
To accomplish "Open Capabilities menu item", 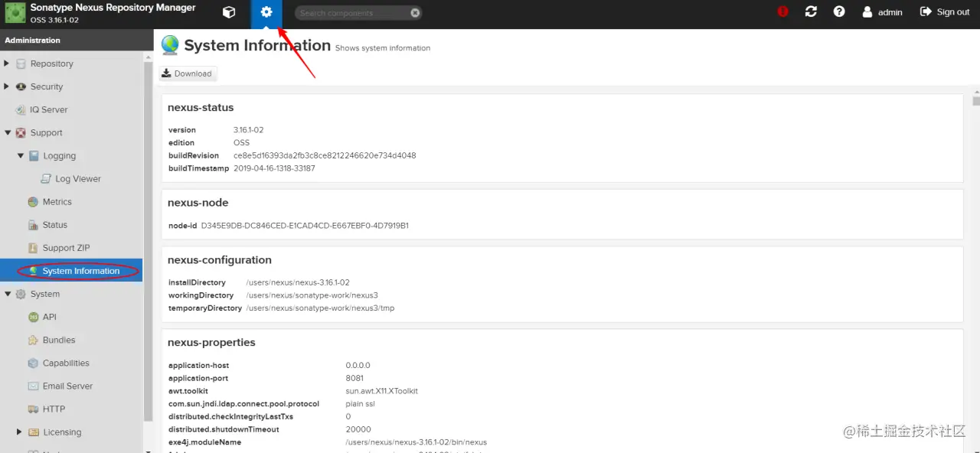I will click(x=66, y=363).
